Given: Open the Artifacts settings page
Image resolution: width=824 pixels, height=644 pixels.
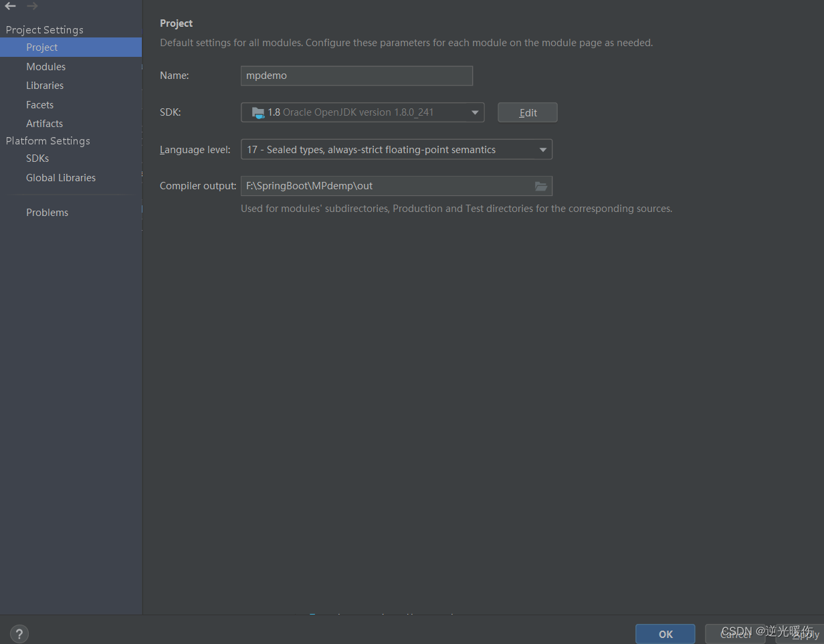Looking at the screenshot, I should 44,123.
